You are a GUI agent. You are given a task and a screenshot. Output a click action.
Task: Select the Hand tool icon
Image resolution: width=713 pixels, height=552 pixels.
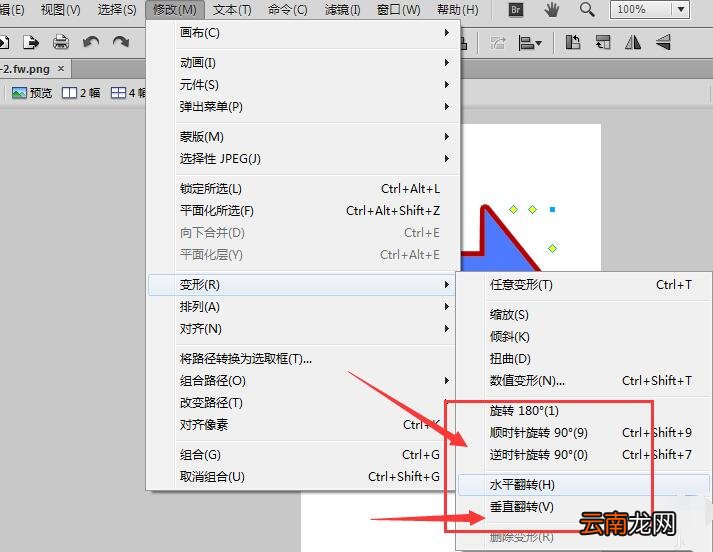click(551, 10)
